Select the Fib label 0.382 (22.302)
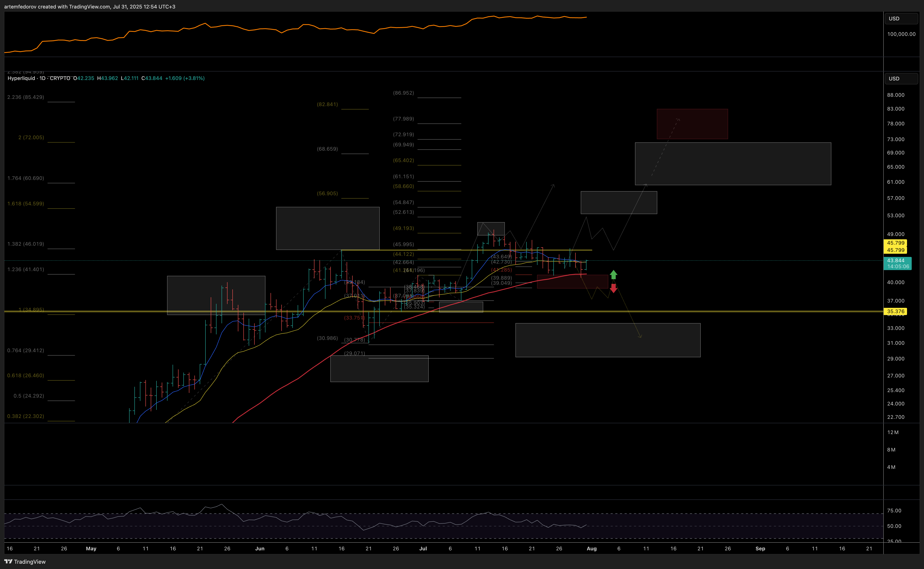Image resolution: width=924 pixels, height=569 pixels. pos(26,416)
